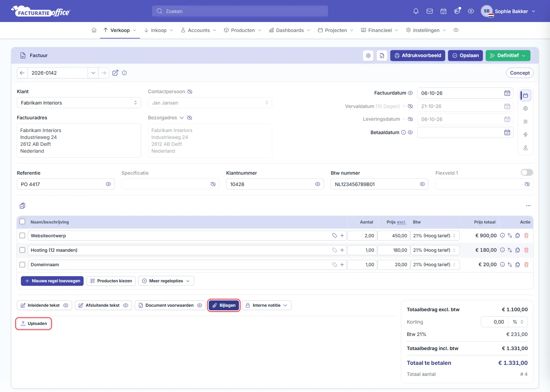Click plus icon on Domeinnaam line
The width and height of the screenshot is (550, 392).
pyautogui.click(x=342, y=264)
